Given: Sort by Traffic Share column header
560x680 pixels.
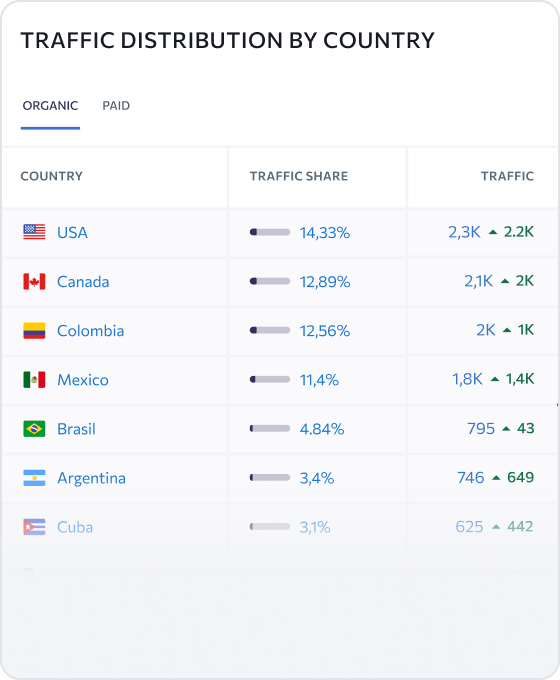Looking at the screenshot, I should 299,176.
